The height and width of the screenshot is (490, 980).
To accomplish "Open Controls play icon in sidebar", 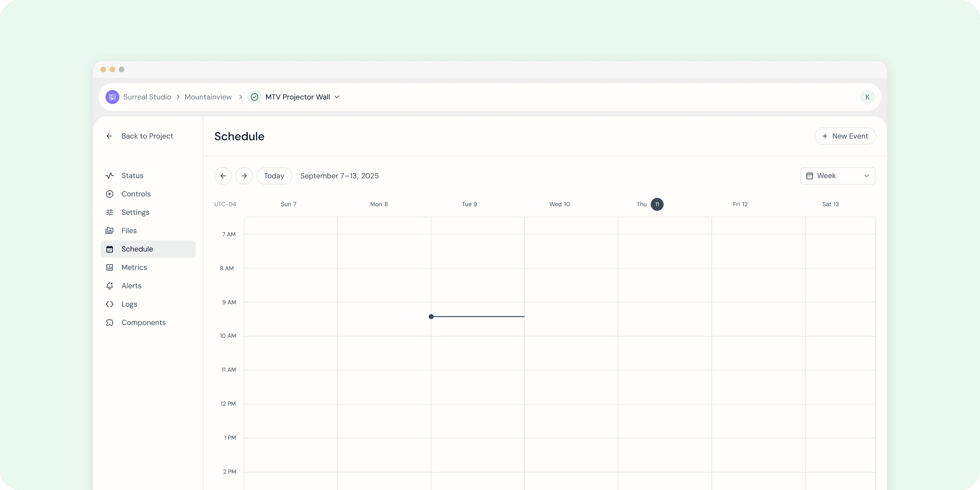I will (x=110, y=194).
